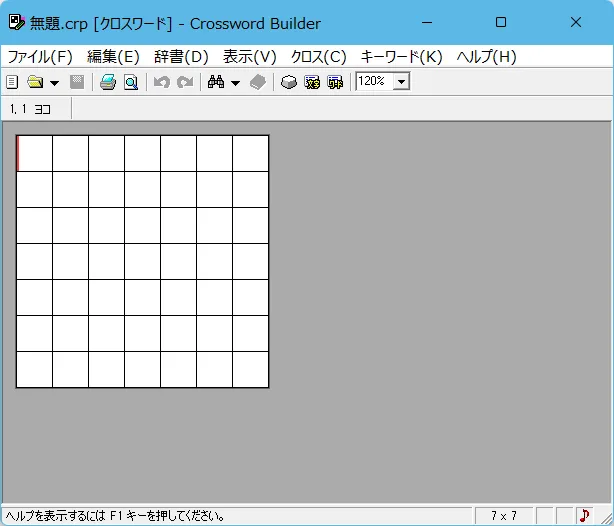Screen dimensions: 614x526
Task: Create a new crossword document
Action: [x=12, y=82]
